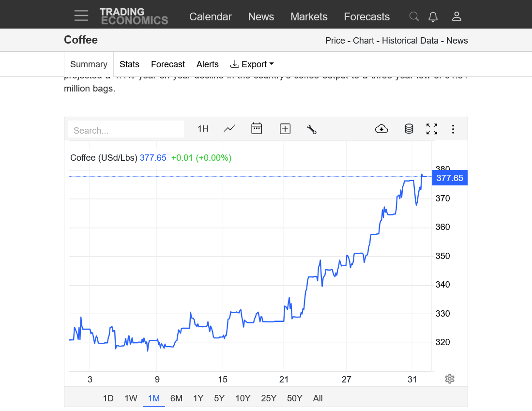Click the chart Search input field

(126, 130)
